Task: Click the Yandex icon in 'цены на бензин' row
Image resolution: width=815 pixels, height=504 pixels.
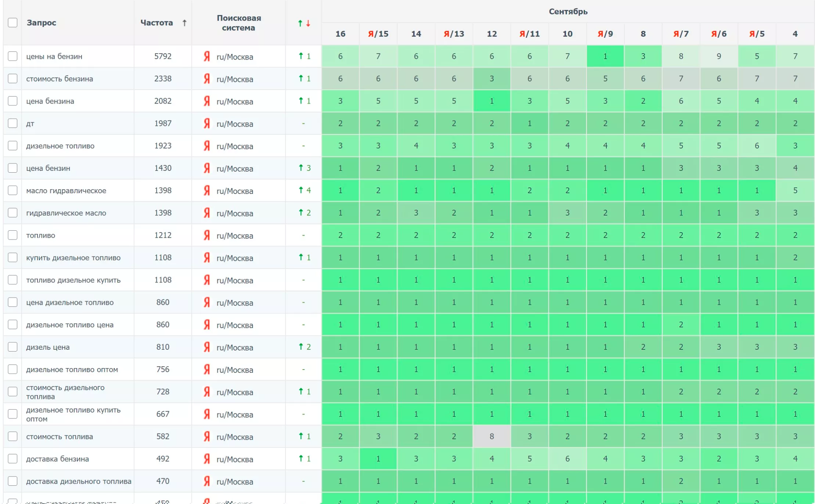Action: [x=207, y=56]
